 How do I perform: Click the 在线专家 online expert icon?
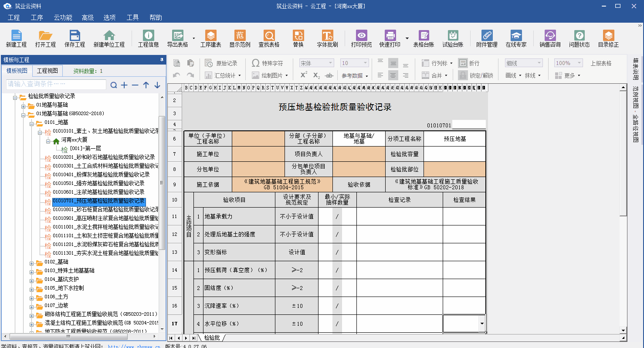pyautogui.click(x=516, y=38)
